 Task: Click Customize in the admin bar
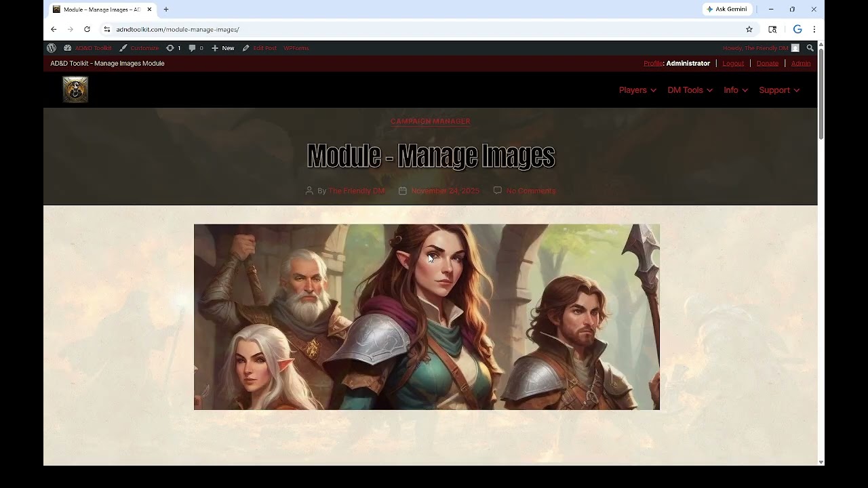(x=139, y=48)
